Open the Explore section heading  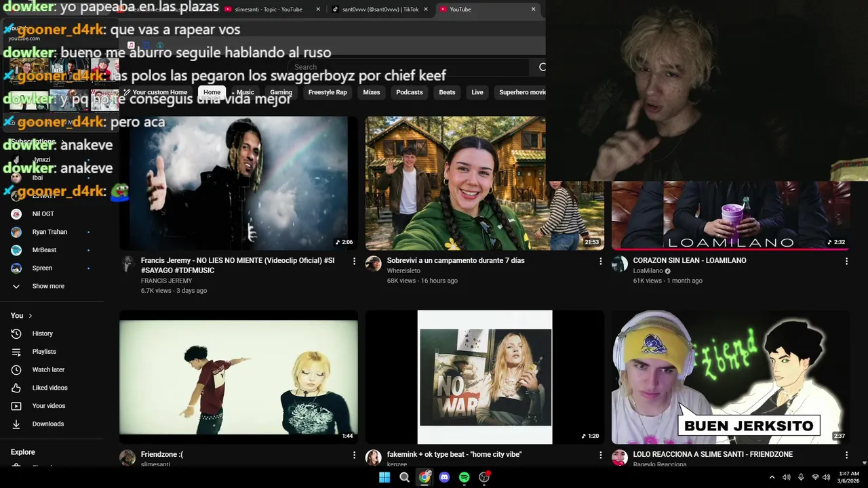pos(23,452)
